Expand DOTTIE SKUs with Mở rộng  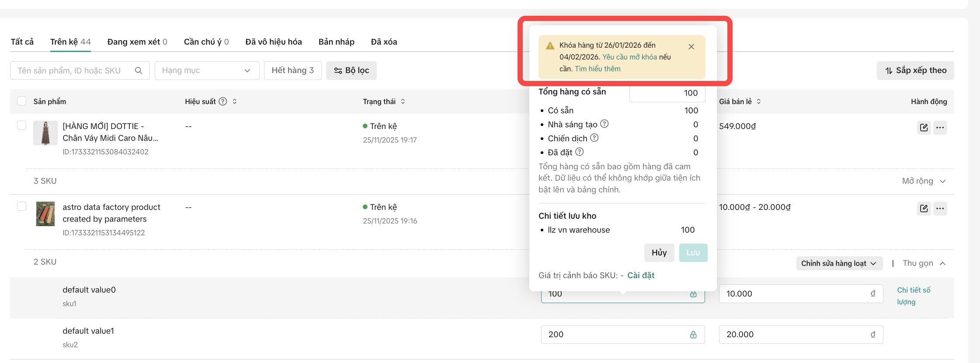click(x=924, y=181)
